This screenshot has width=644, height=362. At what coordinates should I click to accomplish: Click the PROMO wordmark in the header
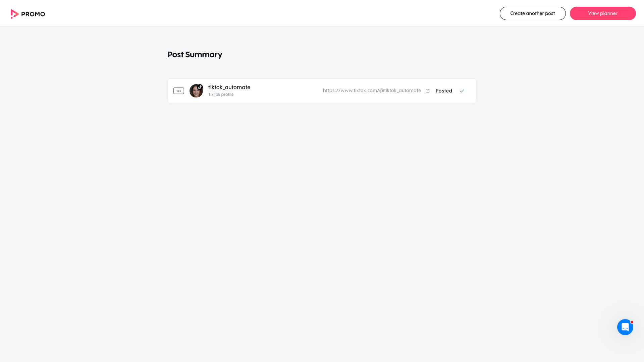click(33, 14)
